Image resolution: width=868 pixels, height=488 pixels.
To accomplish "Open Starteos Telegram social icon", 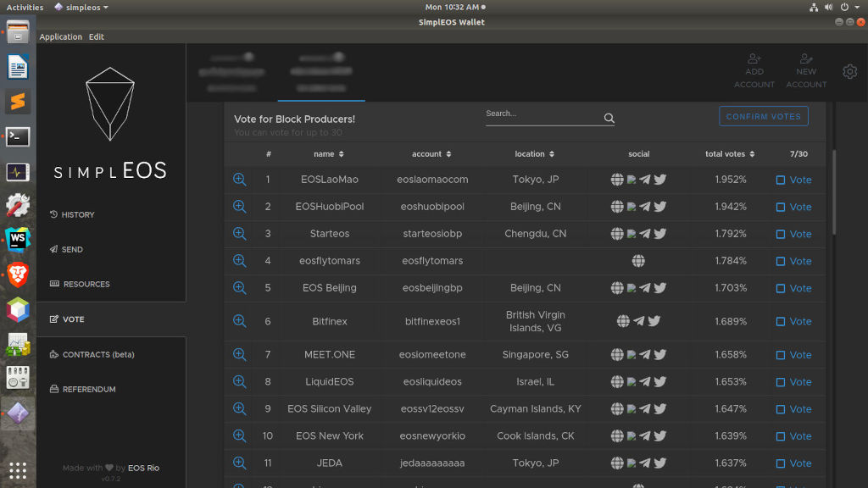I will coord(645,234).
